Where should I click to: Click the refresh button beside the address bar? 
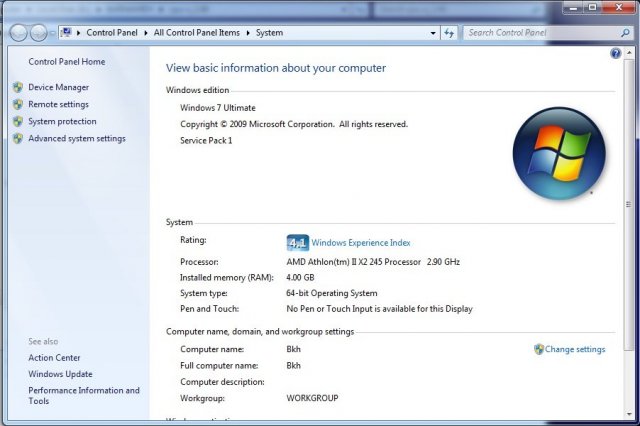tap(449, 33)
